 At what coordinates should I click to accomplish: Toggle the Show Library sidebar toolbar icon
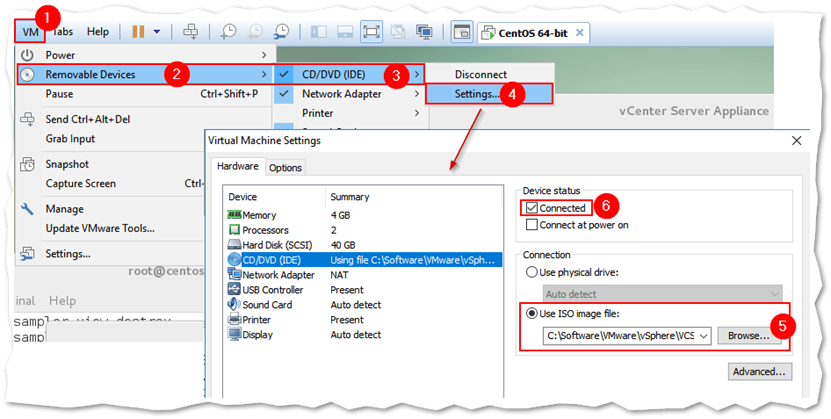click(x=319, y=32)
